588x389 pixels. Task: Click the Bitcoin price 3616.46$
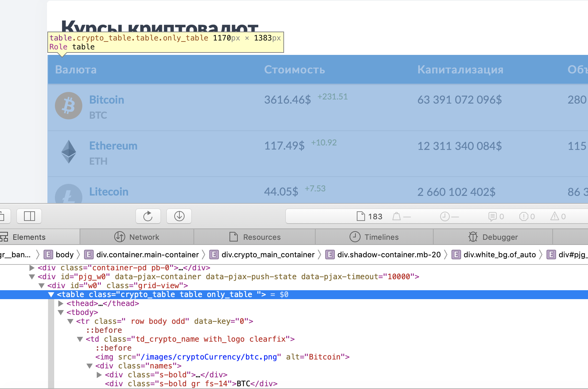(287, 100)
